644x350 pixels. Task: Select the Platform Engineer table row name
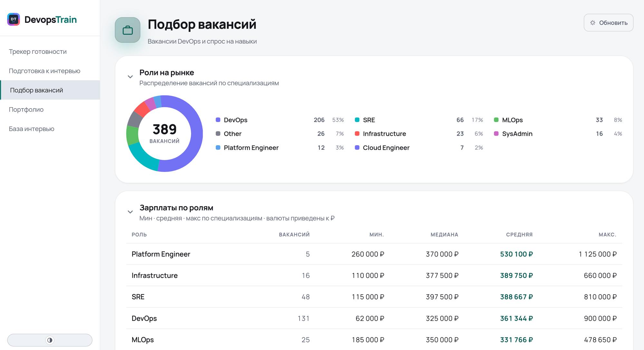161,254
